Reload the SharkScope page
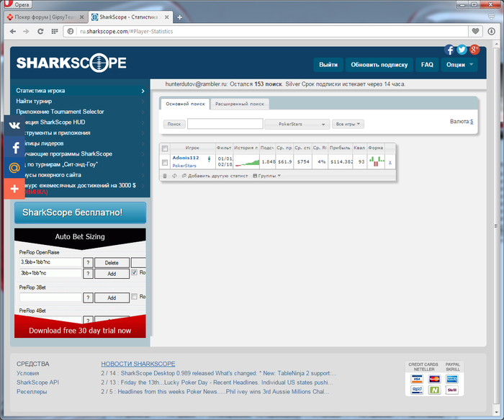The width and height of the screenshot is (504, 420). [x=40, y=31]
